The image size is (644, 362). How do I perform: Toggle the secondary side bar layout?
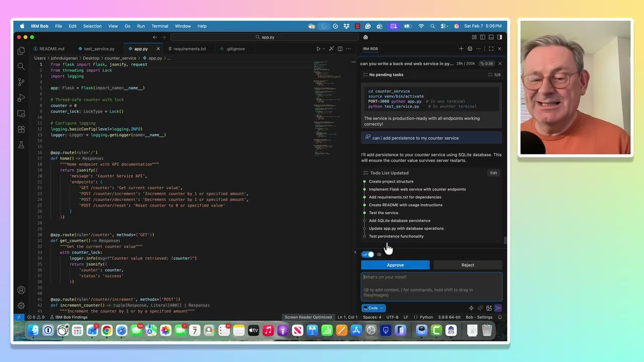click(x=499, y=37)
